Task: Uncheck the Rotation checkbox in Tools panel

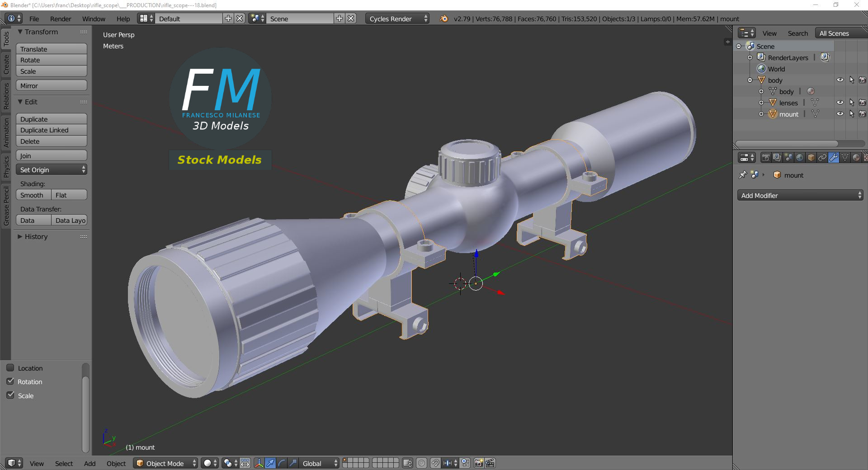Action: [11, 382]
